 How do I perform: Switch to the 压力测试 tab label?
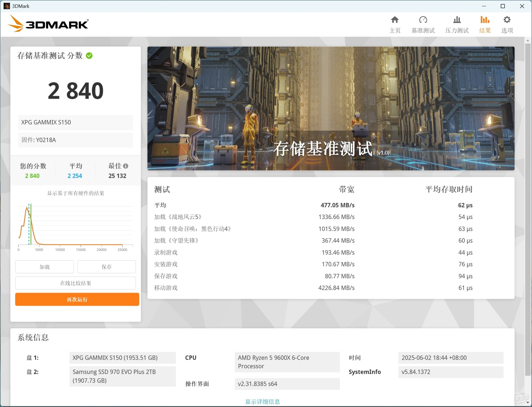click(457, 30)
